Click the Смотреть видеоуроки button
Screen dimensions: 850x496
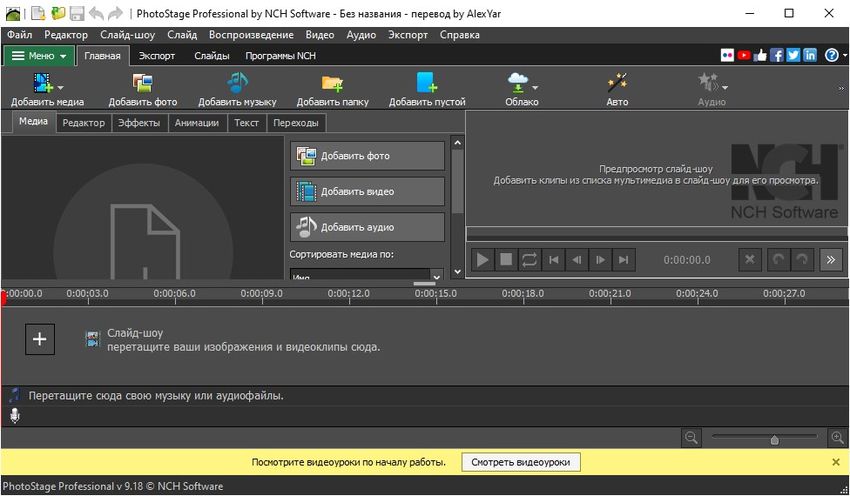click(521, 462)
